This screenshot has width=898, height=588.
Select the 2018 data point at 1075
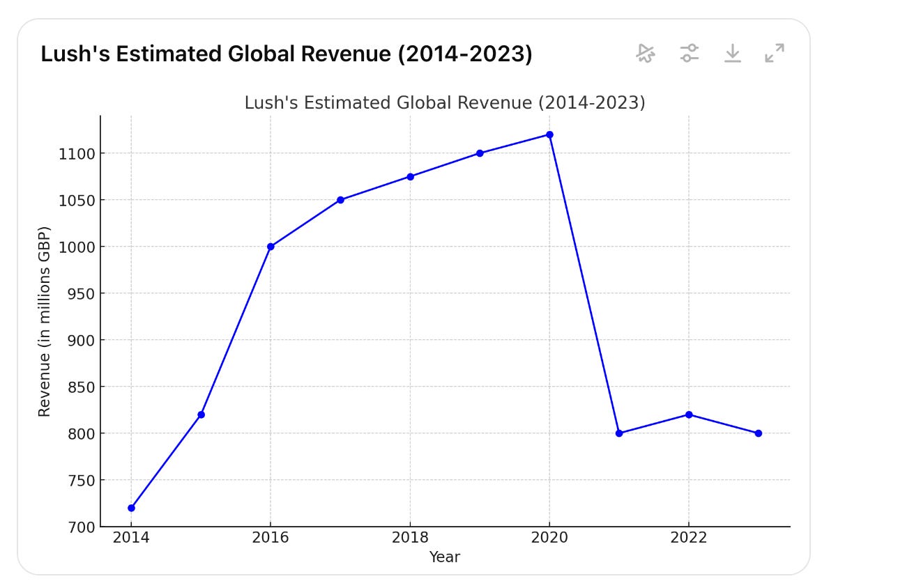pos(410,176)
